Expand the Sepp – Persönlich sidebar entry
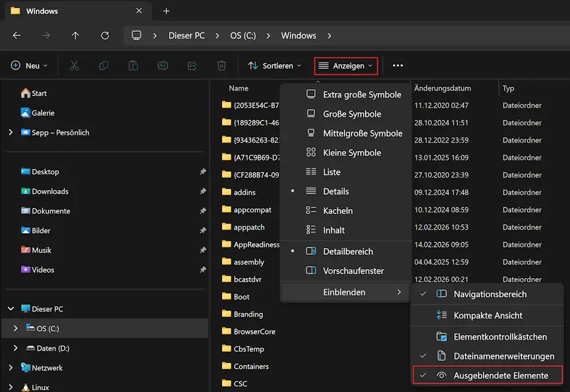 click(x=10, y=132)
